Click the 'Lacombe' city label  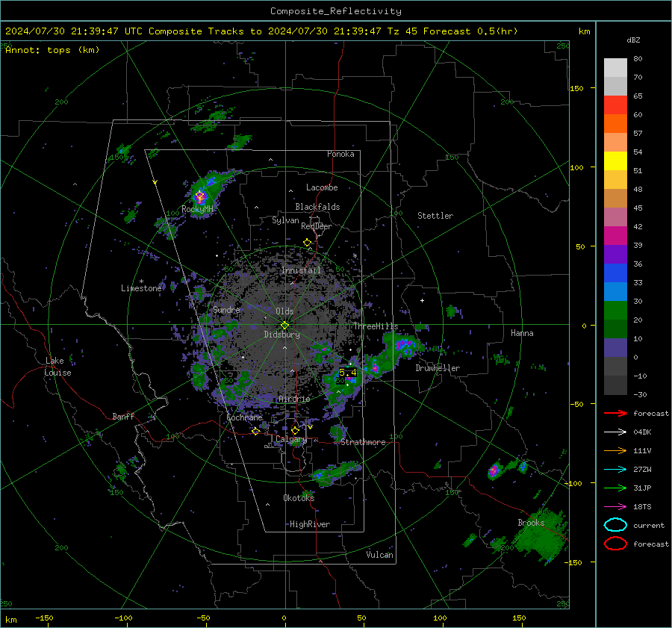(x=322, y=187)
